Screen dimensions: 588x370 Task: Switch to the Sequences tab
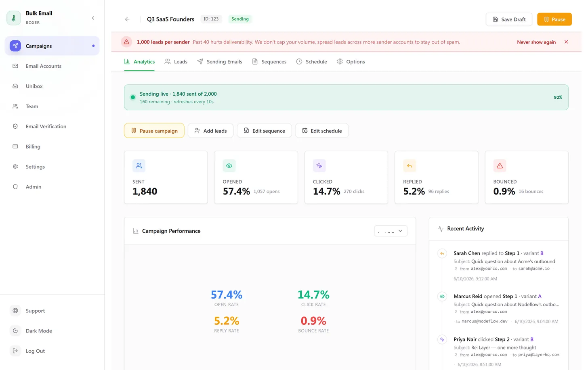pyautogui.click(x=269, y=62)
